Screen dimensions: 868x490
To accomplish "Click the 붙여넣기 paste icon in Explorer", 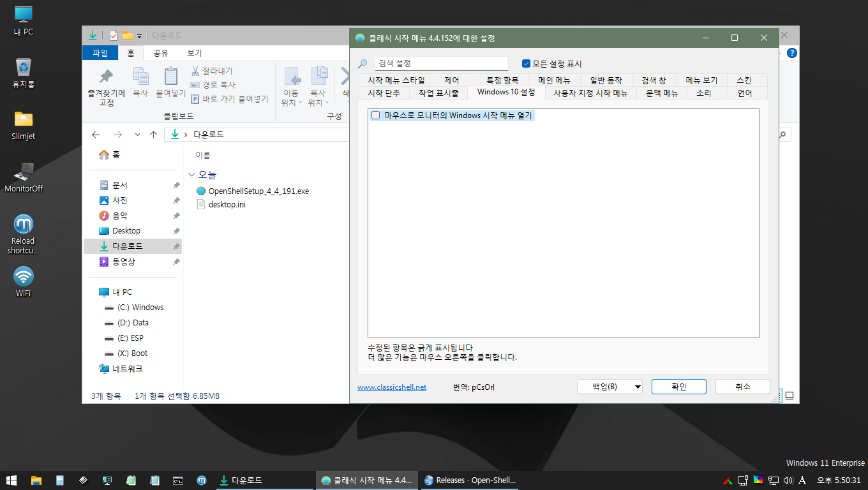I will (x=170, y=83).
